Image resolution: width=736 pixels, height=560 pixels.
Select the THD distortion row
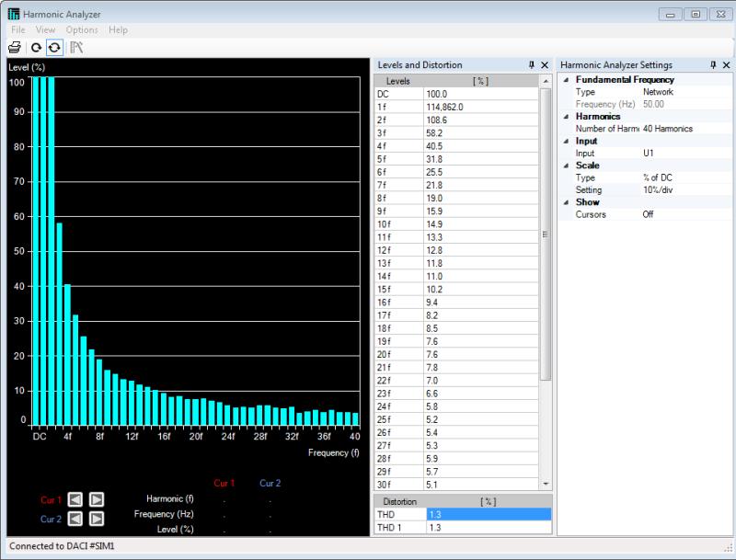point(399,515)
